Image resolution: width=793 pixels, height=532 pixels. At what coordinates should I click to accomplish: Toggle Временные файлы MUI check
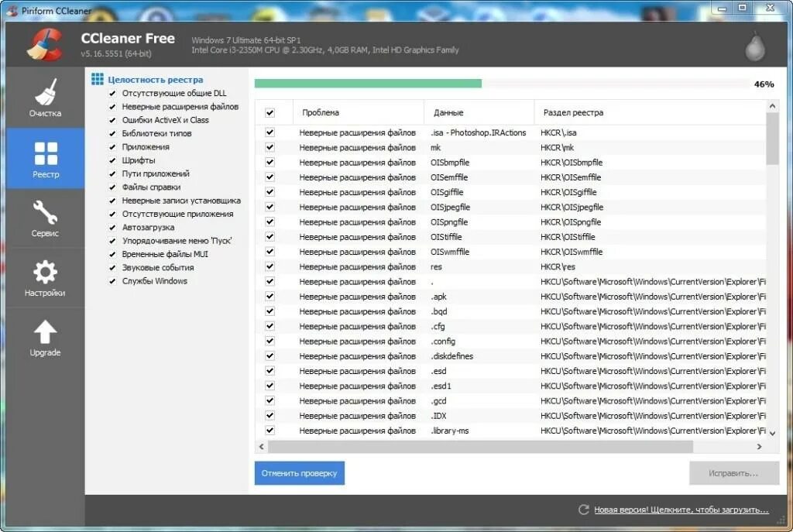113,254
